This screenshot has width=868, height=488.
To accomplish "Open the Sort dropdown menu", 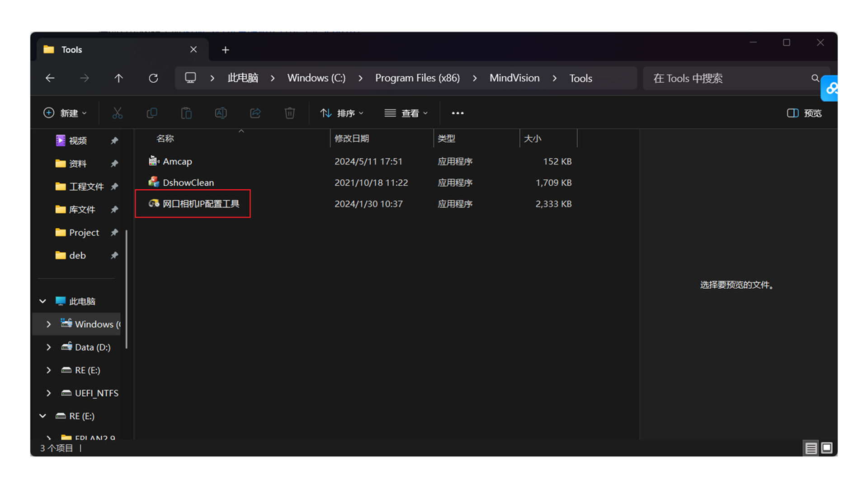I will point(342,113).
